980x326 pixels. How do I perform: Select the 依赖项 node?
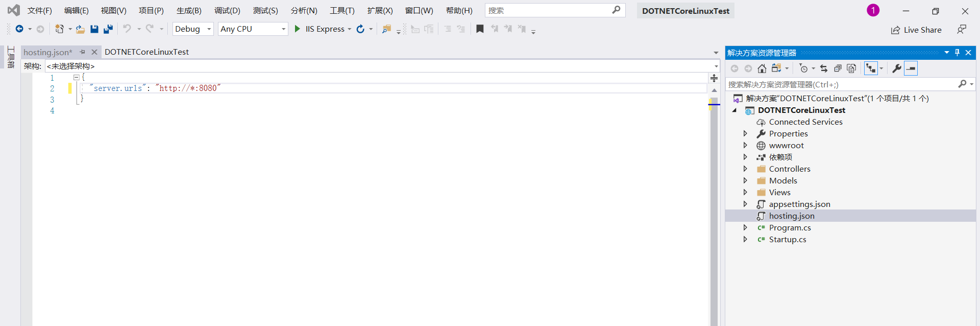point(780,157)
